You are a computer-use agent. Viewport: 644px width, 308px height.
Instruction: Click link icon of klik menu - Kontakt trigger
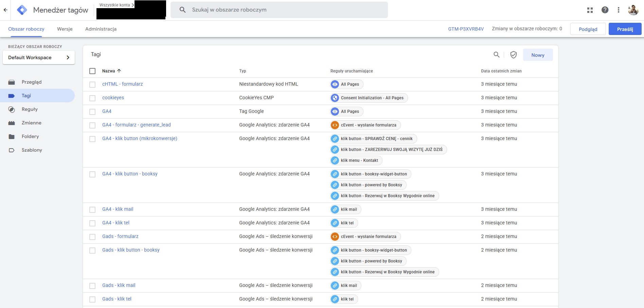pos(335,160)
